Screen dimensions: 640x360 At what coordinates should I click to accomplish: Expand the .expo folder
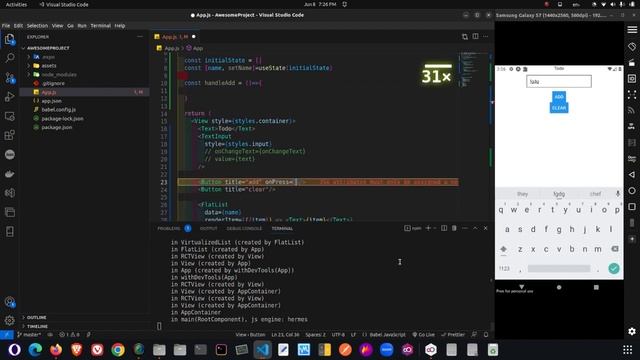click(48, 57)
